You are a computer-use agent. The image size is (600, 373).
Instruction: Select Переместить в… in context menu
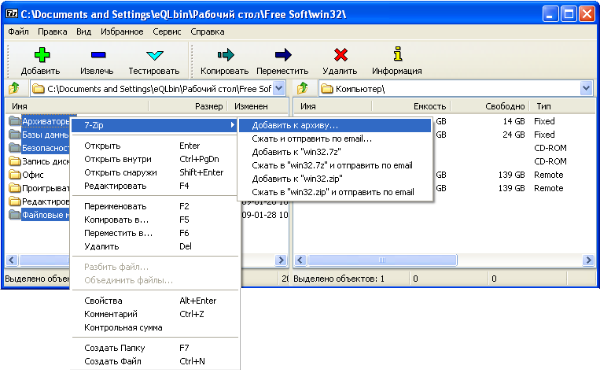155,233
